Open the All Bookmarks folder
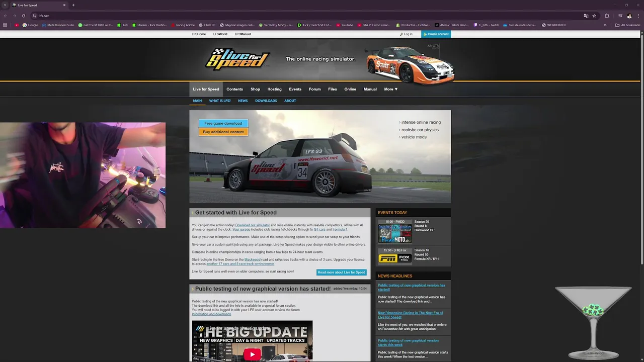 627,25
